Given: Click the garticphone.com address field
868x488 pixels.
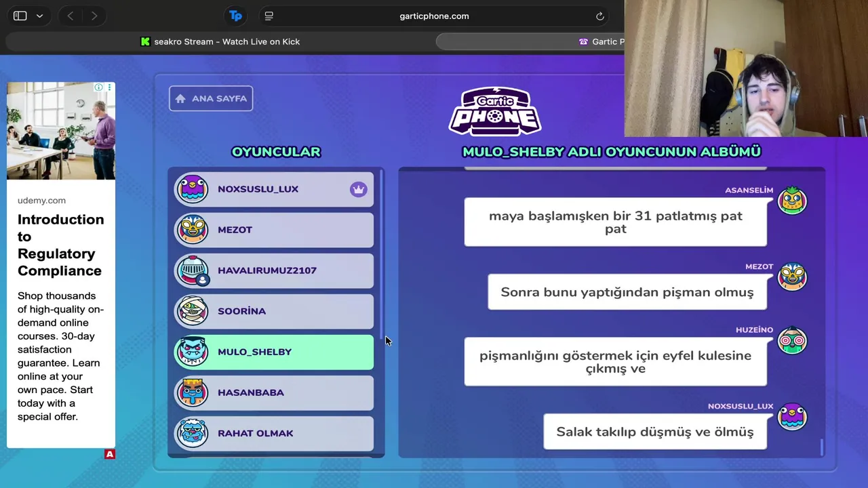Looking at the screenshot, I should coord(434,16).
